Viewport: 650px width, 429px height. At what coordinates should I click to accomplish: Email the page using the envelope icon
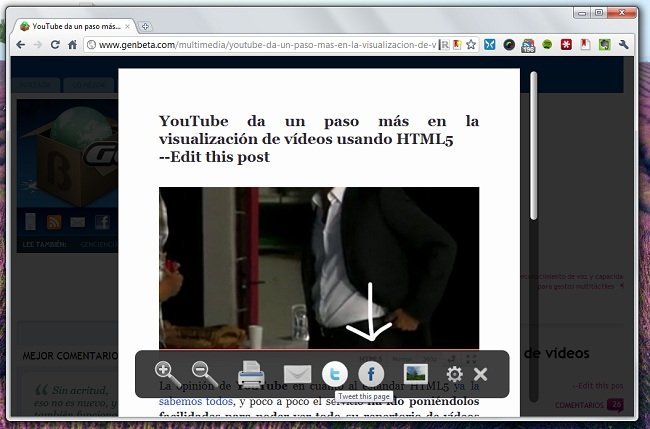pos(297,374)
